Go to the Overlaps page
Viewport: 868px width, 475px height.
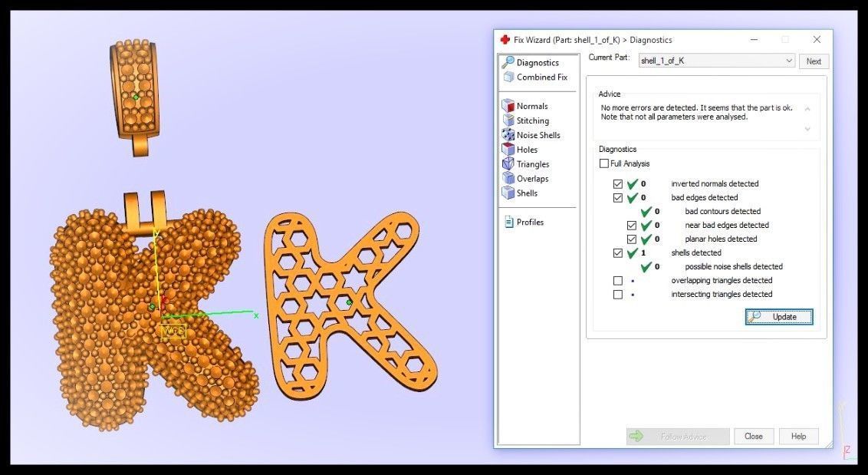coord(533,179)
